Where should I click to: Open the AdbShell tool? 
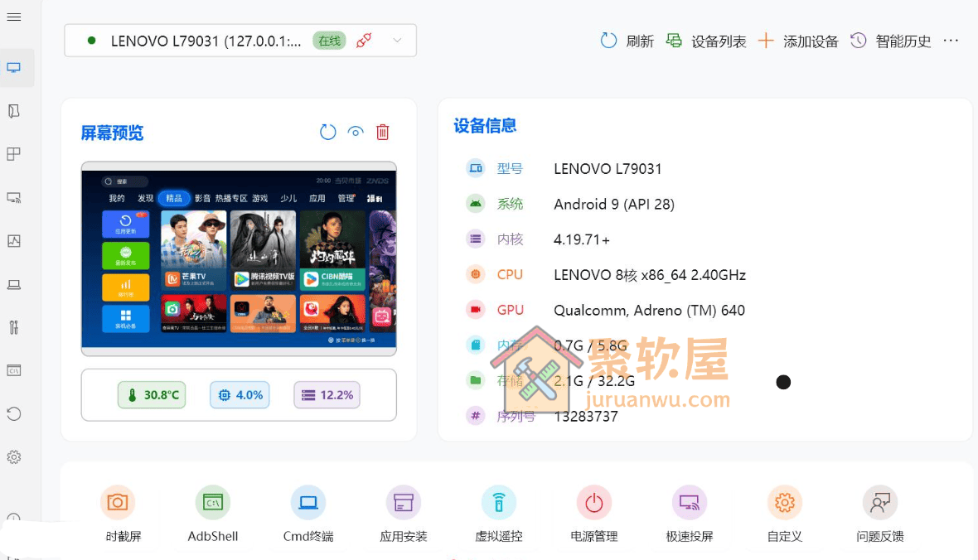[x=212, y=514]
